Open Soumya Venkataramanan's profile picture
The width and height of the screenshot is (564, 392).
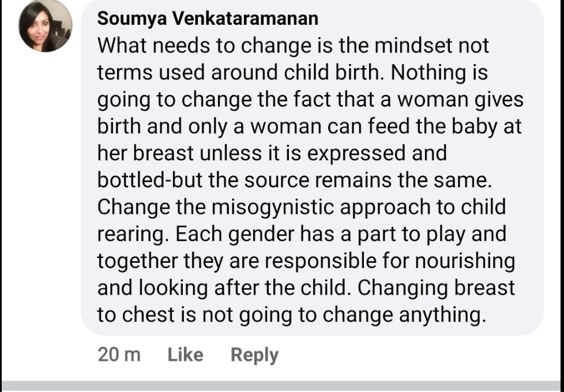pyautogui.click(x=46, y=26)
